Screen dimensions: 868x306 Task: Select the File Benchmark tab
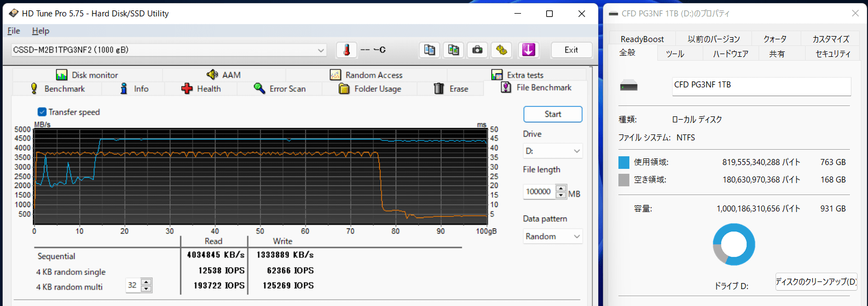536,88
